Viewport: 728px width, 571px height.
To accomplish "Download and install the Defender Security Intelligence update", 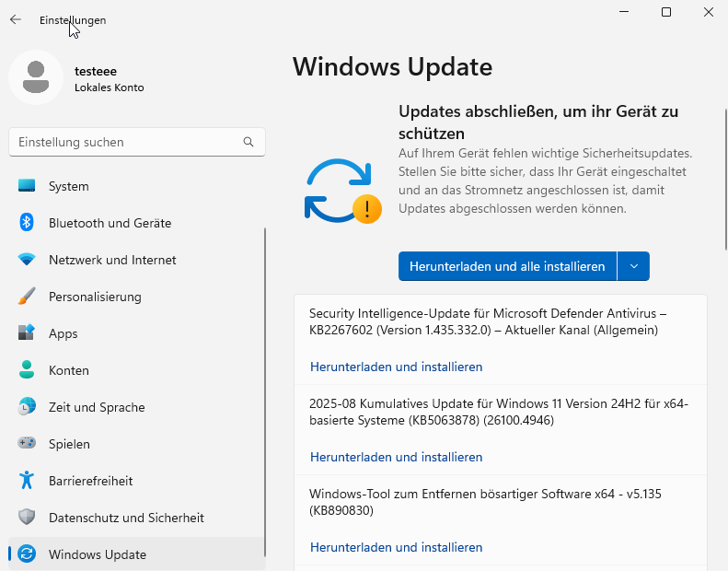I will (396, 367).
